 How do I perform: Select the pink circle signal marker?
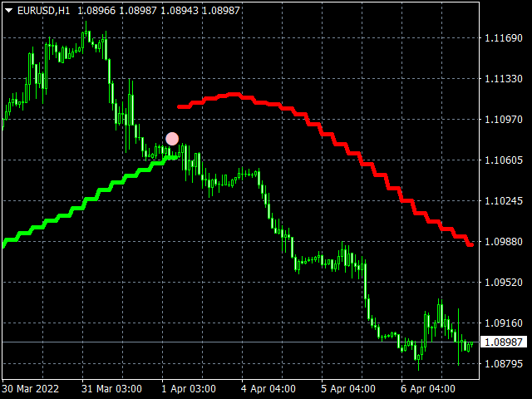(x=172, y=139)
